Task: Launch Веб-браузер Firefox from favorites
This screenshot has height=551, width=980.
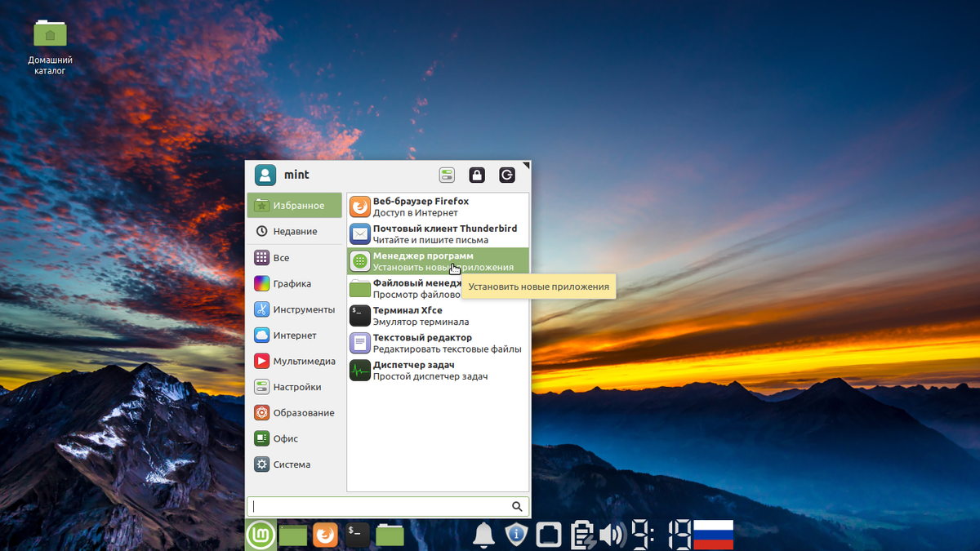Action: pyautogui.click(x=439, y=207)
